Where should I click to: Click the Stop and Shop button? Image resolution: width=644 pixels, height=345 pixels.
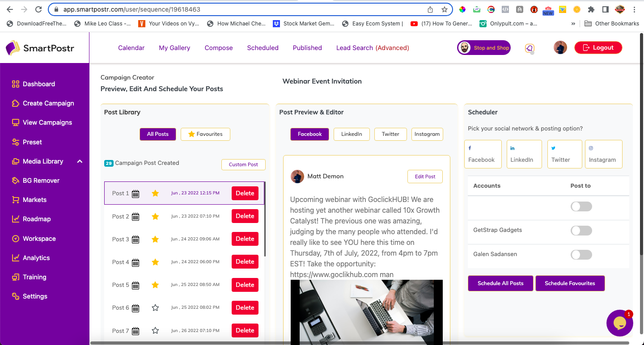point(484,48)
